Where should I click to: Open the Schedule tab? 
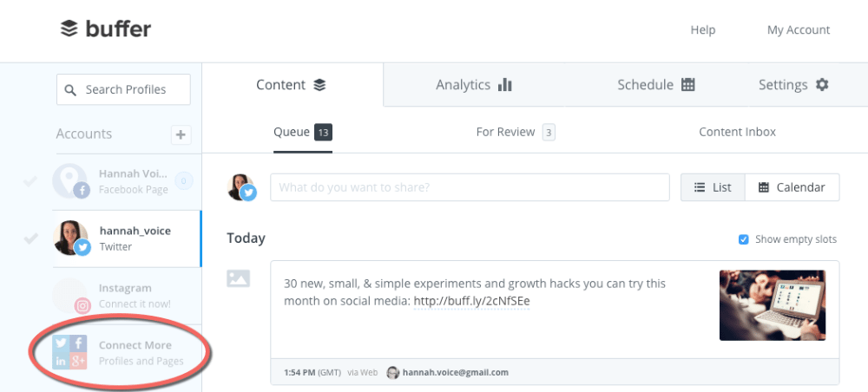pyautogui.click(x=656, y=85)
